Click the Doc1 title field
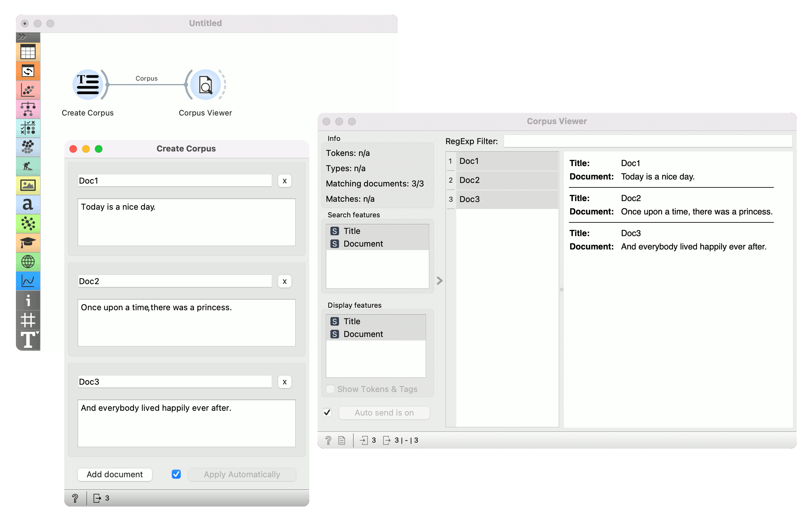Screen dimensions: 812x518 click(175, 180)
